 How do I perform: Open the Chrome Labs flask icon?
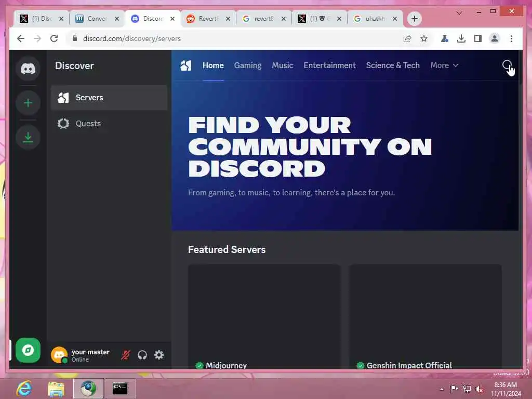(x=445, y=38)
